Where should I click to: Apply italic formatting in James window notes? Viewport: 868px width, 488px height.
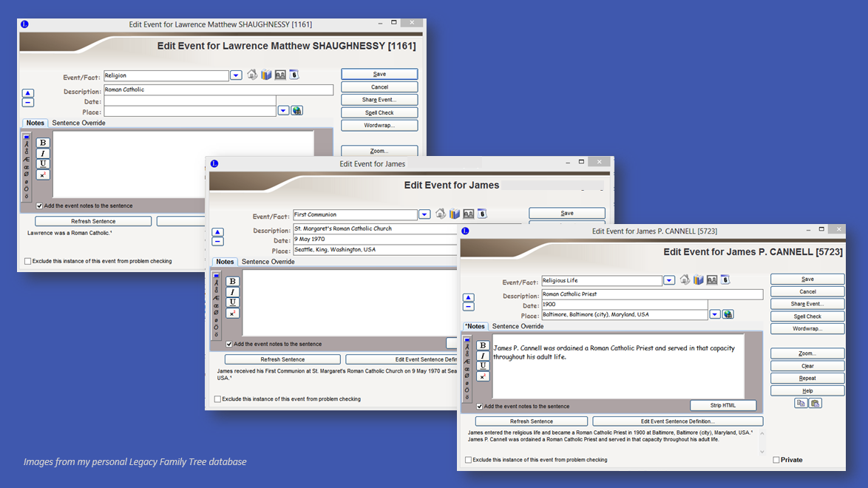(x=232, y=292)
